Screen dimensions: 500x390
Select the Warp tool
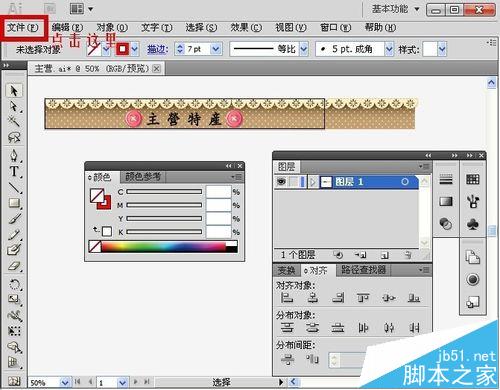tap(14, 315)
